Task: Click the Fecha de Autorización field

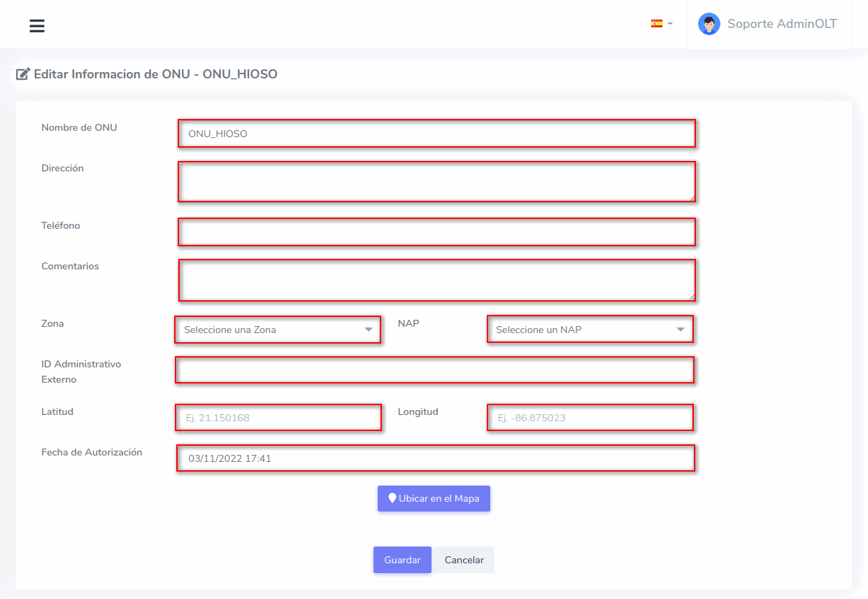Action: (x=435, y=458)
